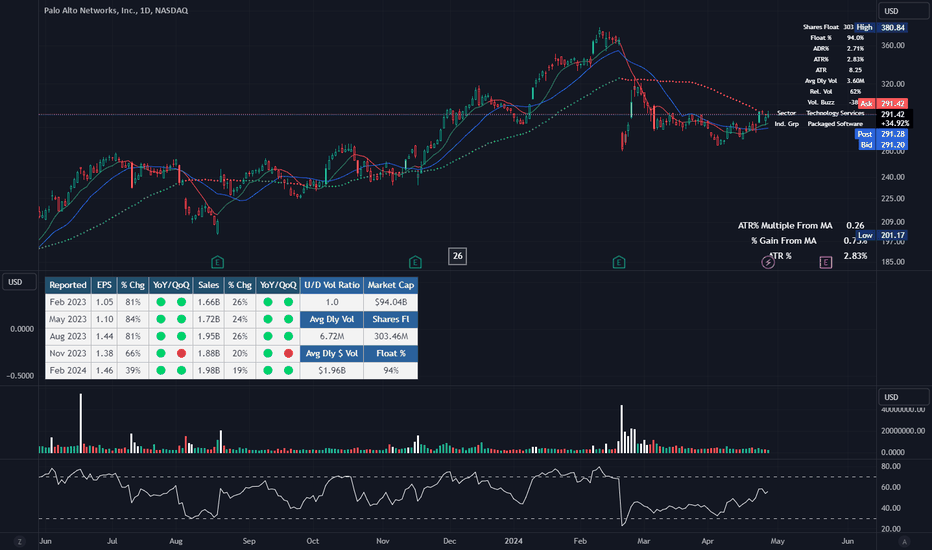932x550 pixels.
Task: Click the Market Cap header cell
Action: click(x=391, y=285)
